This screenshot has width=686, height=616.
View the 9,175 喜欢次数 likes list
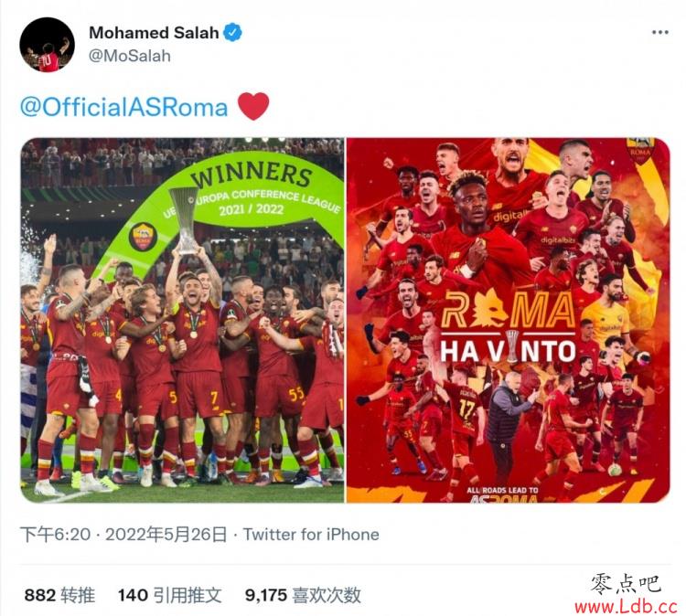tap(303, 595)
